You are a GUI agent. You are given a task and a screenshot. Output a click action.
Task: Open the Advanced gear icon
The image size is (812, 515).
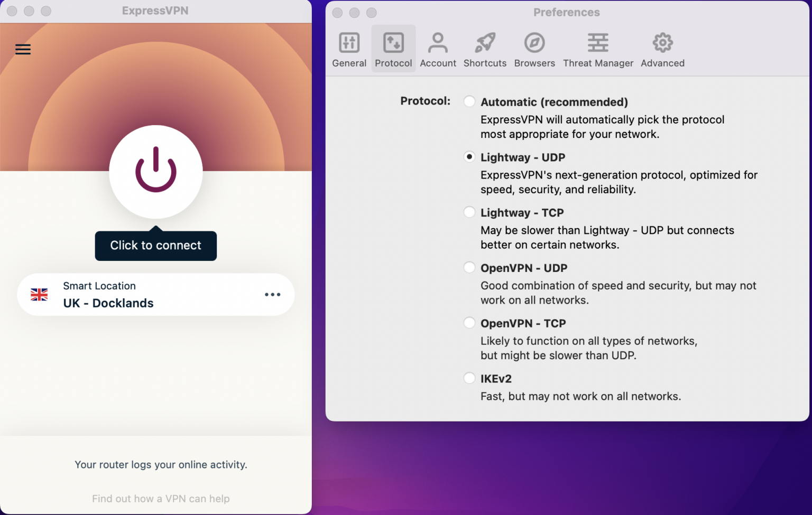662,43
